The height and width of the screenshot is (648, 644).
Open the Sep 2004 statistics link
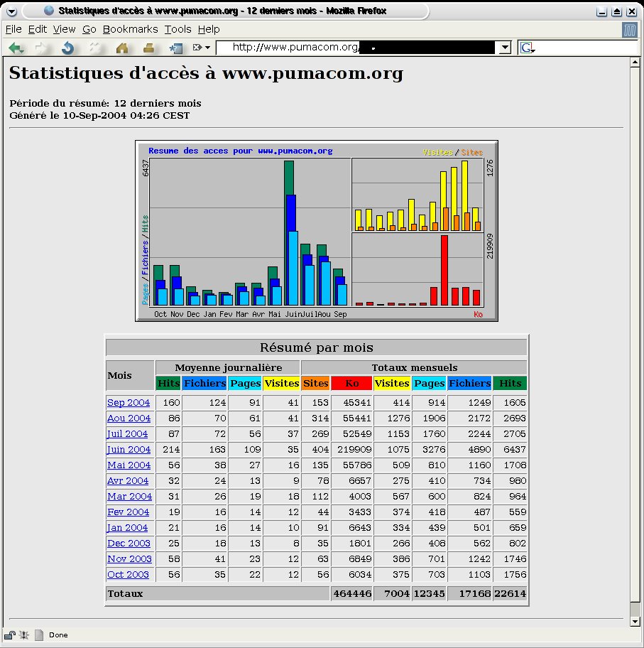click(x=129, y=403)
